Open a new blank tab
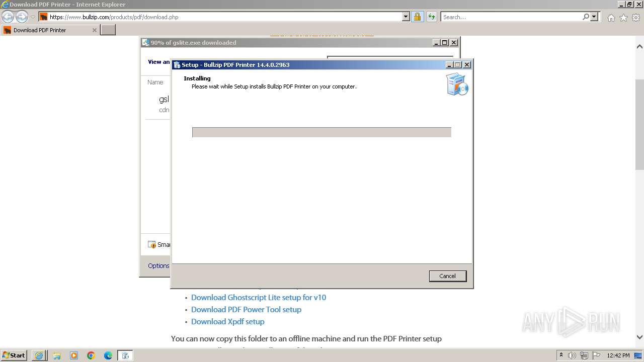Image resolution: width=644 pixels, height=362 pixels. click(108, 30)
